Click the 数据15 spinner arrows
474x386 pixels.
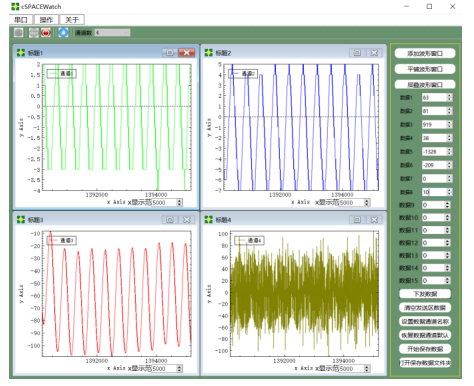(x=447, y=281)
